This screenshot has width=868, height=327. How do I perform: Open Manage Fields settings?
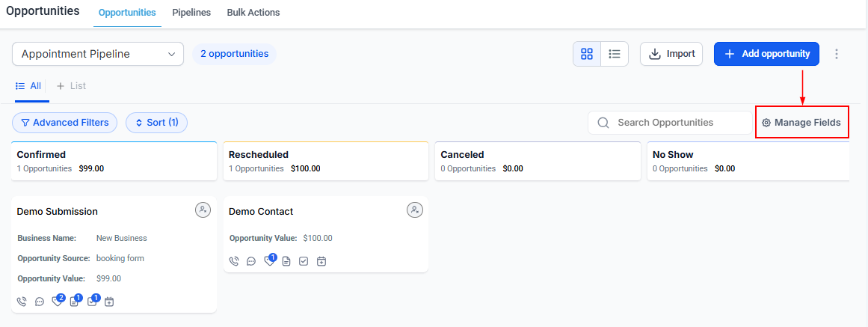(x=801, y=123)
